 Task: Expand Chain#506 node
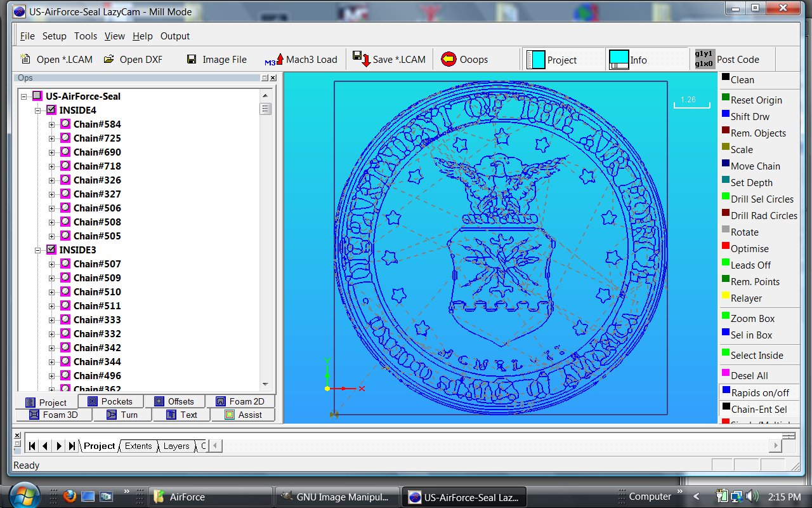52,208
